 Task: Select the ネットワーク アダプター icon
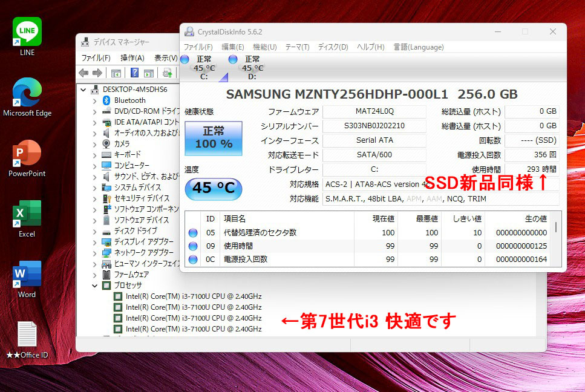(x=106, y=253)
